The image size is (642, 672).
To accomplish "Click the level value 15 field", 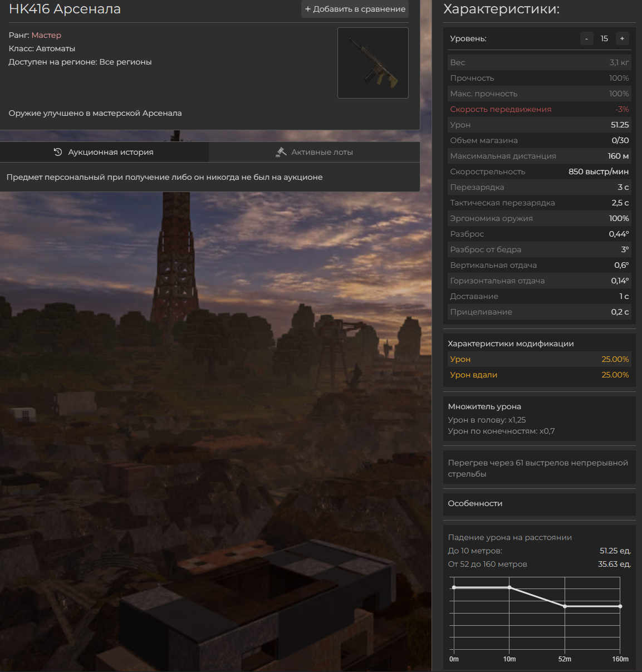I will [x=604, y=38].
